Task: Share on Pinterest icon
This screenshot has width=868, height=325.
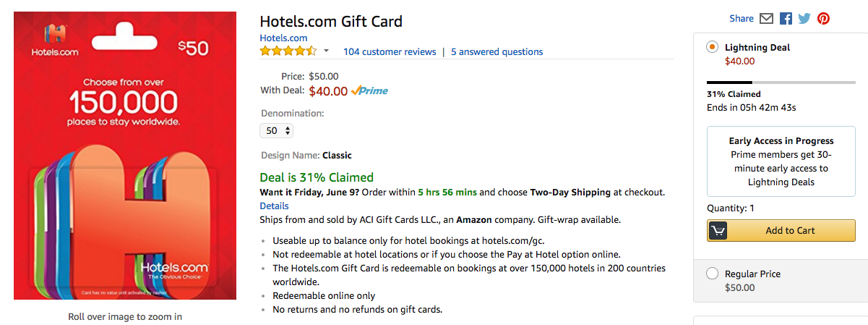Action: (823, 19)
